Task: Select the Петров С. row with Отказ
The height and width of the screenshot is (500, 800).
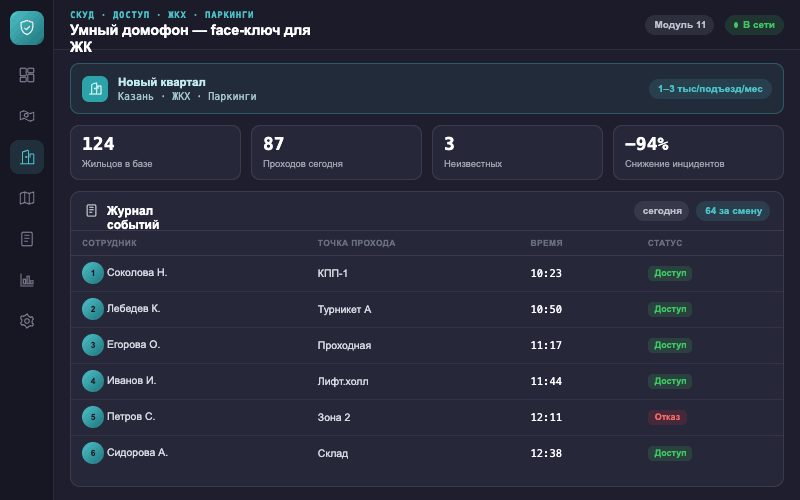Action: pyautogui.click(x=427, y=417)
